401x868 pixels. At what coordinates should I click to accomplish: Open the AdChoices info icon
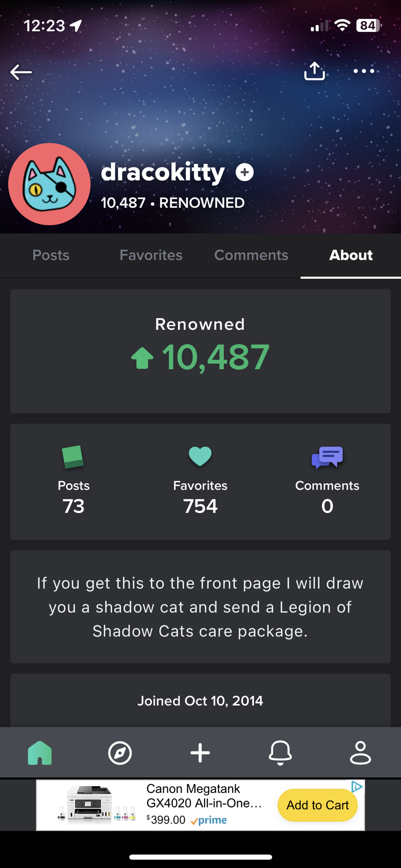[357, 787]
